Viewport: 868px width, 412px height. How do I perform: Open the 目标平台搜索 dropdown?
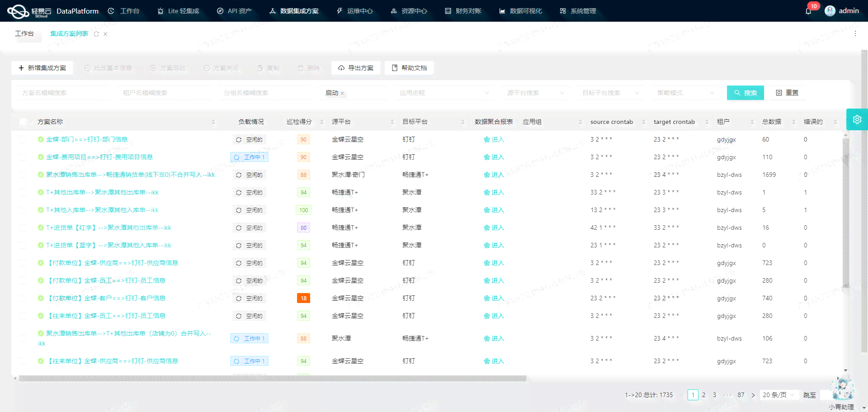coord(610,93)
